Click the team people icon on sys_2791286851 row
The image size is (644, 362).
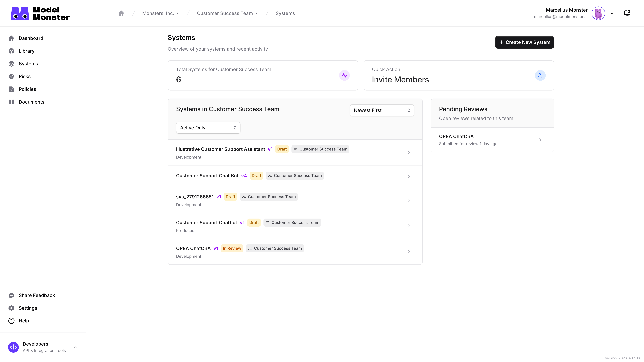pos(244,197)
